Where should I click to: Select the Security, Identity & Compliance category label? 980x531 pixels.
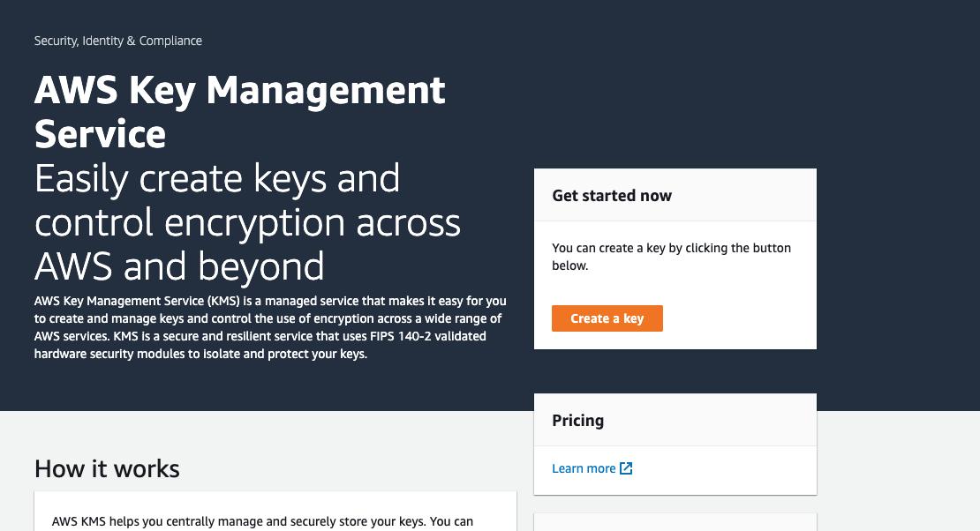pos(117,41)
